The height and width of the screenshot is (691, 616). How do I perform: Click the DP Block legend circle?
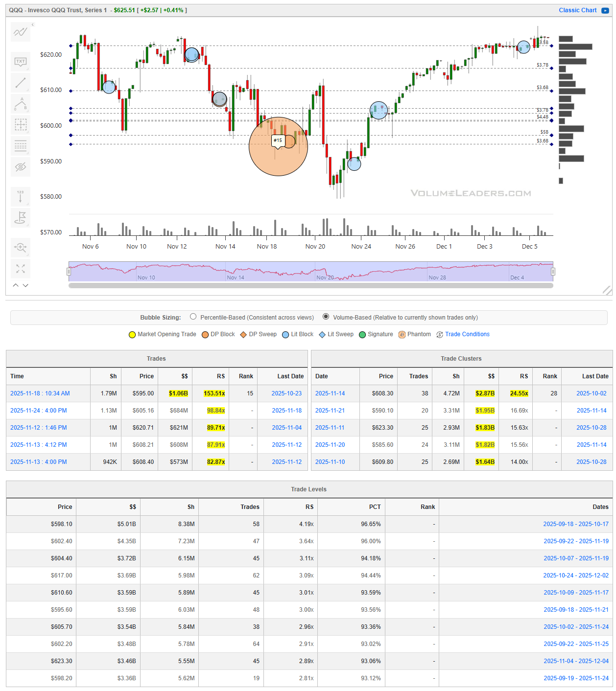pos(205,335)
